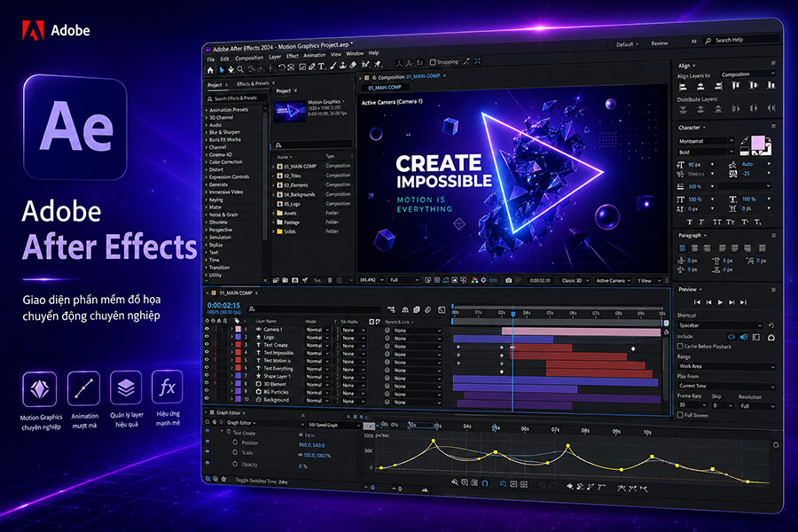The height and width of the screenshot is (532, 798).
Task: Open the Active Camera view dropdown
Action: [x=614, y=280]
